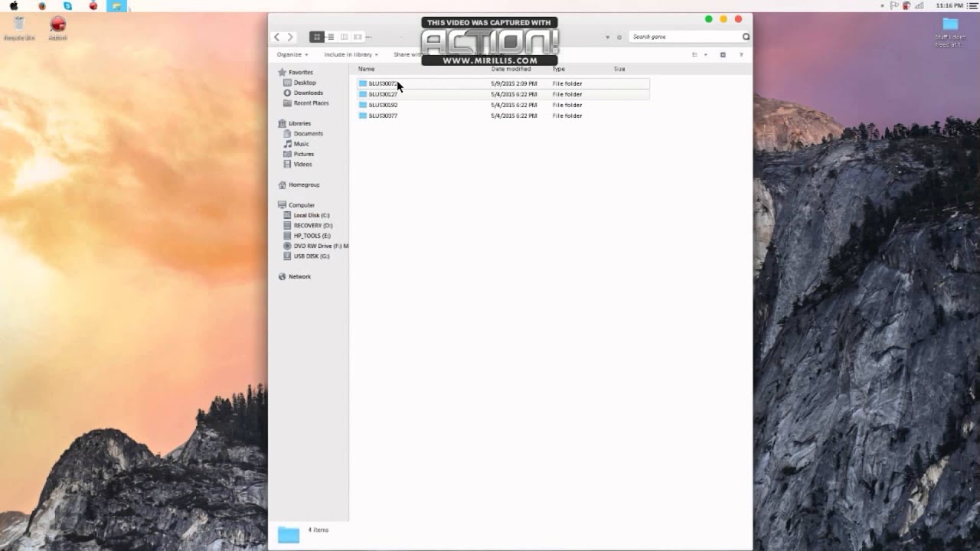Click the BLUS30127 folder icon
The height and width of the screenshot is (551, 980).
coord(363,94)
